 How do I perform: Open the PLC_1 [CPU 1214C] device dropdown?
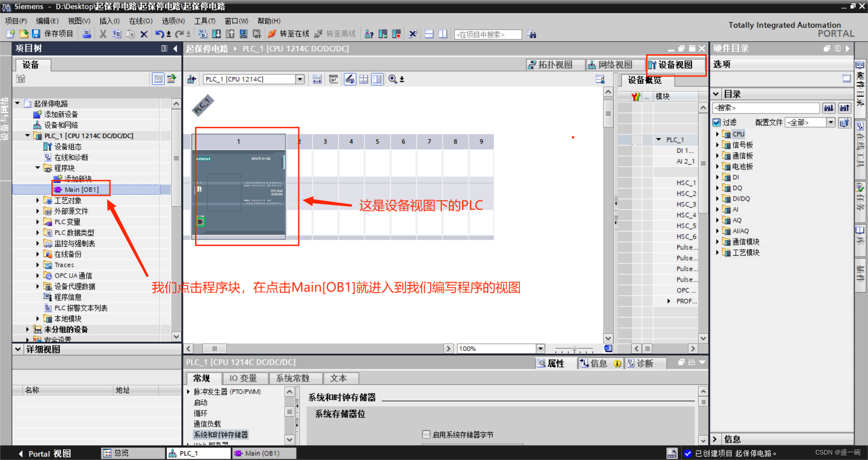click(x=300, y=79)
